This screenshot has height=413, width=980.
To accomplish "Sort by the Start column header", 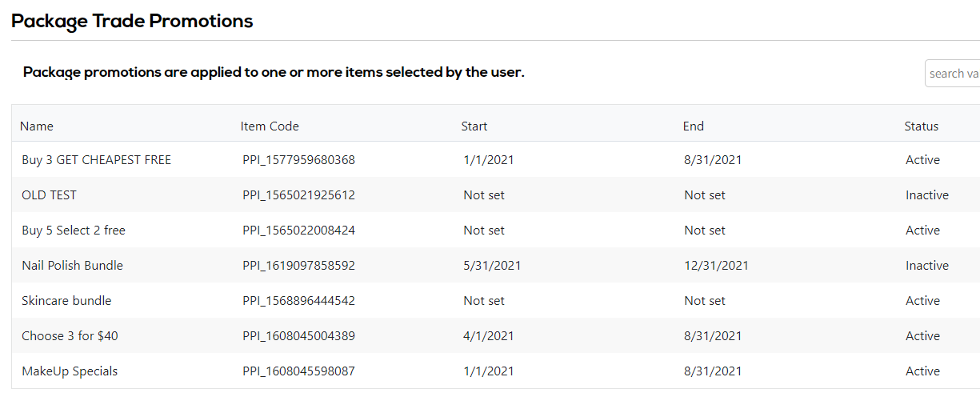I will [474, 126].
